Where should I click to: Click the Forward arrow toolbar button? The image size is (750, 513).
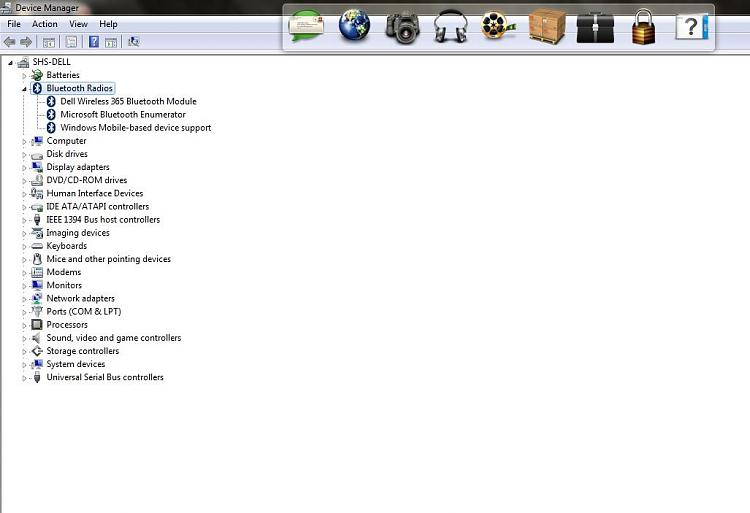(26, 42)
